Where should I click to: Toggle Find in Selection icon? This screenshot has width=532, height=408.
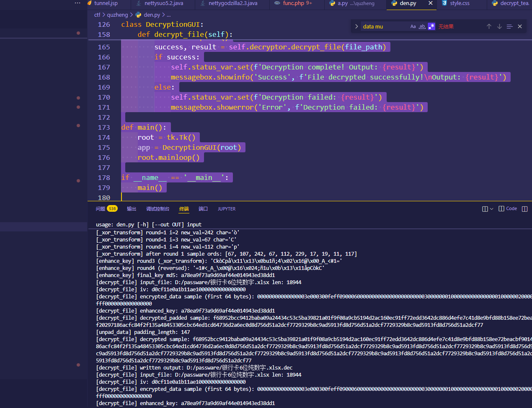509,26
